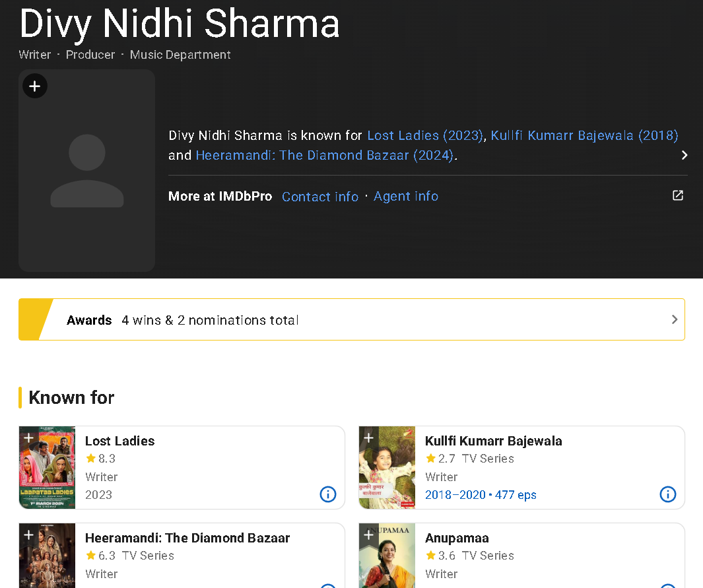703x588 pixels.
Task: Add Lost Ladies to watchlist via poster plus
Action: (28, 438)
